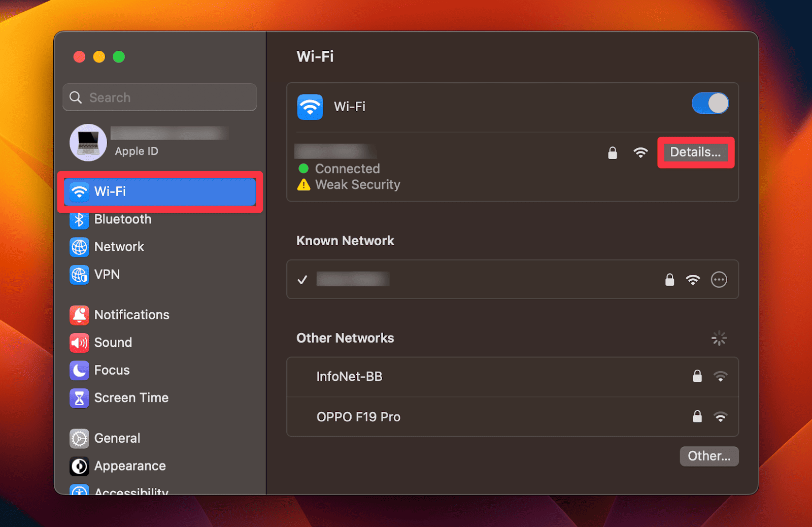Open Sound settings via speaker icon
Viewport: 812px width, 527px height.
click(80, 343)
